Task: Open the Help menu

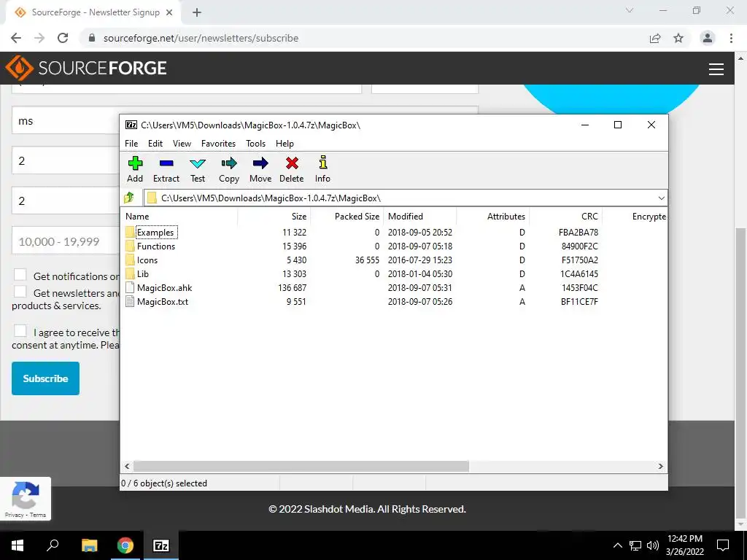Action: coord(285,144)
